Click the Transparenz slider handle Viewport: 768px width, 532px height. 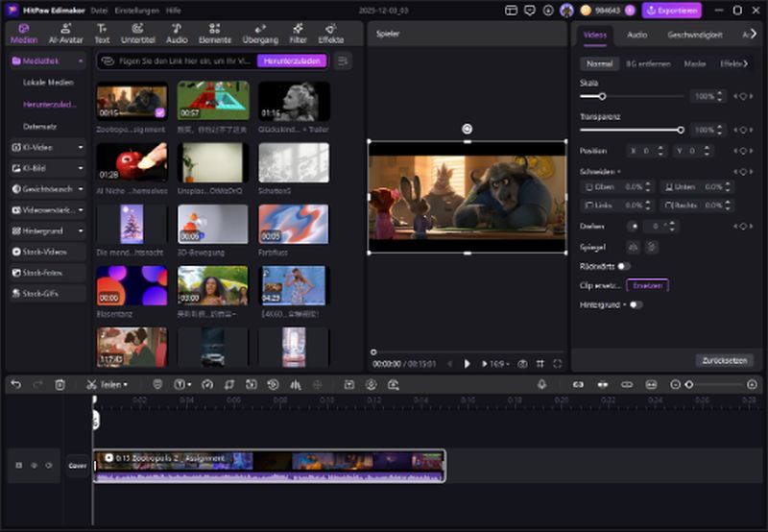[681, 130]
